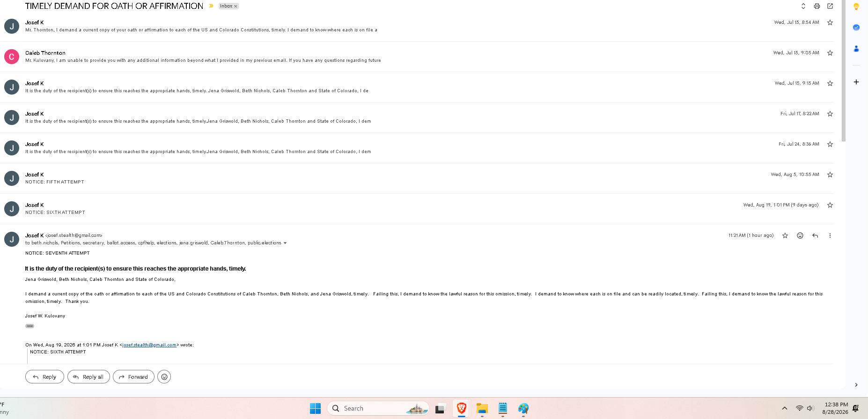Open more options menu for latest message
This screenshot has width=868, height=419.
tap(830, 235)
